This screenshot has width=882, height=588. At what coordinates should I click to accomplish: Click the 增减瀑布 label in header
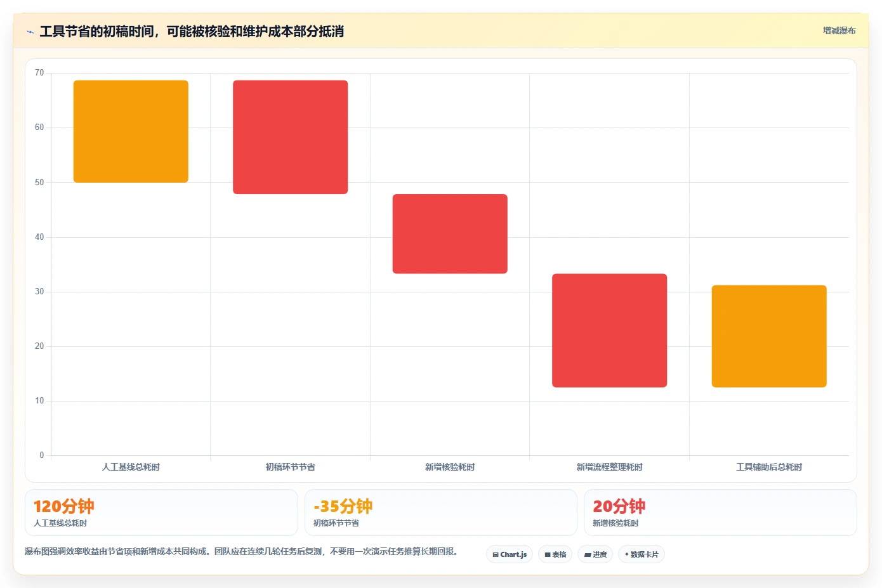(x=839, y=30)
